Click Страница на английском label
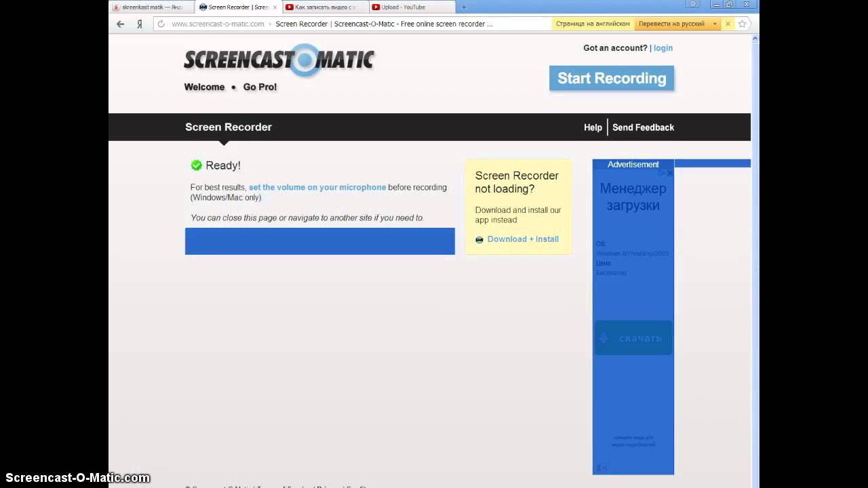The height and width of the screenshot is (488, 868). (x=593, y=24)
